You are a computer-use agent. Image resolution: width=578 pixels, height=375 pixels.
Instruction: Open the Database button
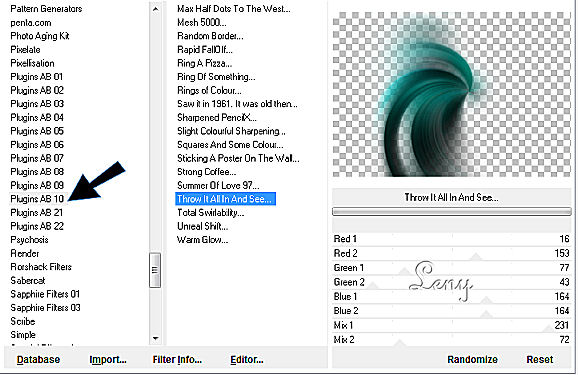38,360
